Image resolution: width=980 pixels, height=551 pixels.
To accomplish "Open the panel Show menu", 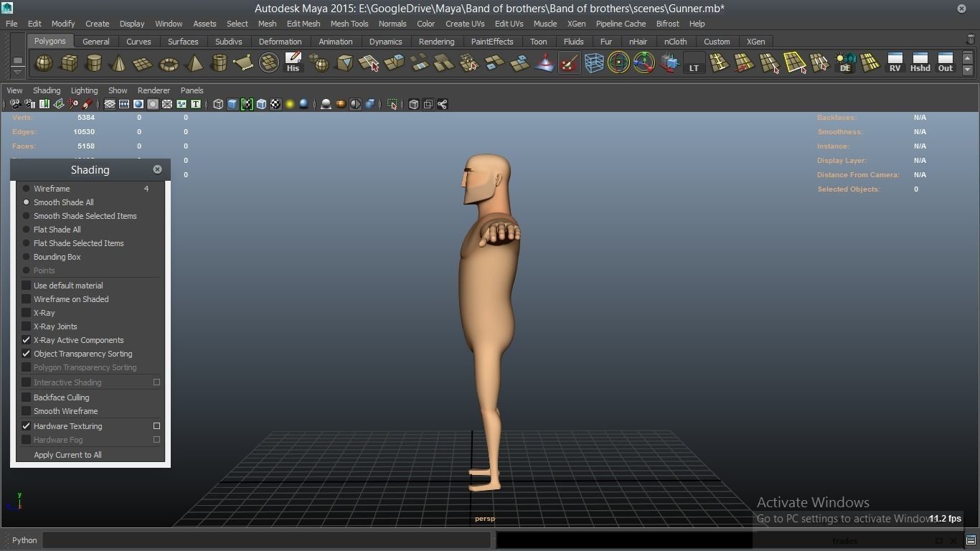I will [x=118, y=90].
